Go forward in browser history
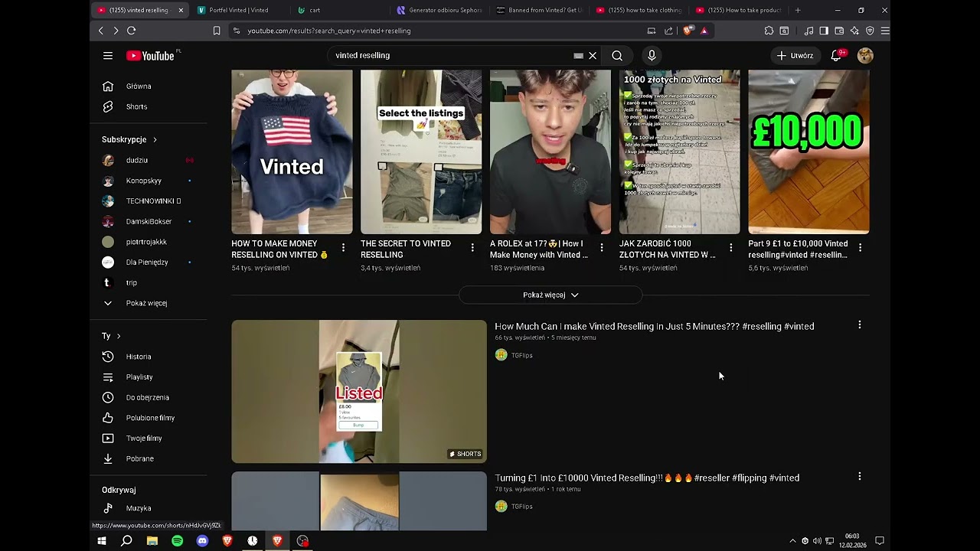 pyautogui.click(x=116, y=31)
